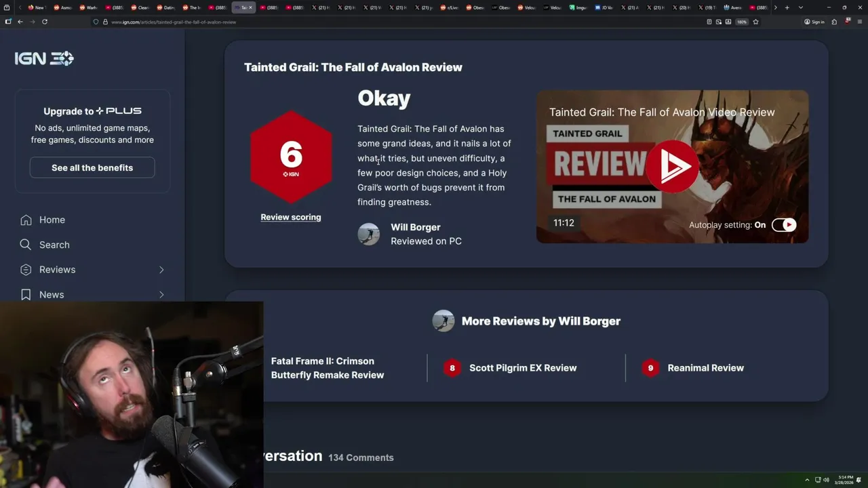Switch to the Imgur browser tab
This screenshot has width=868, height=488.
(x=578, y=7)
